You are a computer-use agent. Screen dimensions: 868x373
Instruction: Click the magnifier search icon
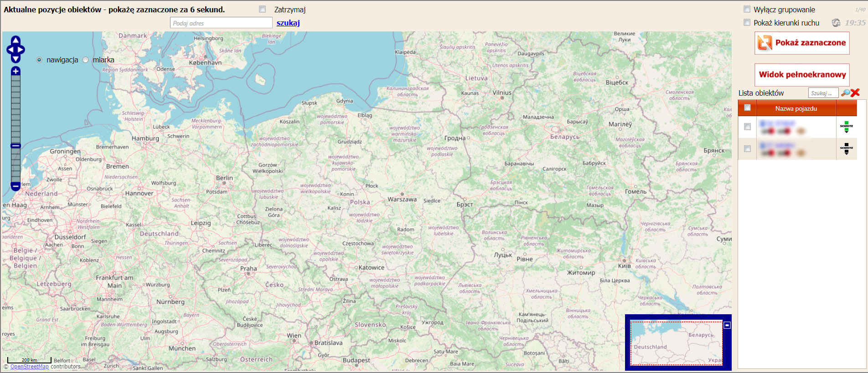[845, 93]
